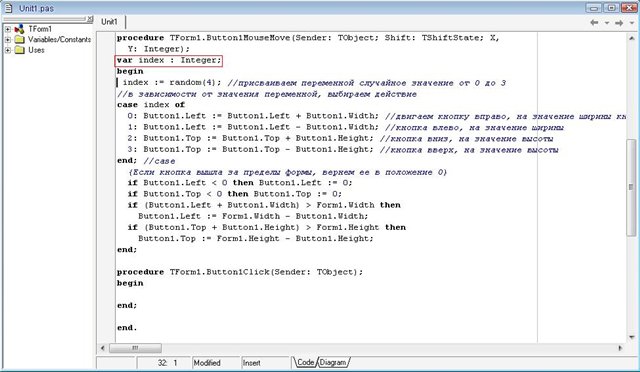Click the Unit1.pas document icon in title bar
The height and width of the screenshot is (372, 640).
pos(8,8)
